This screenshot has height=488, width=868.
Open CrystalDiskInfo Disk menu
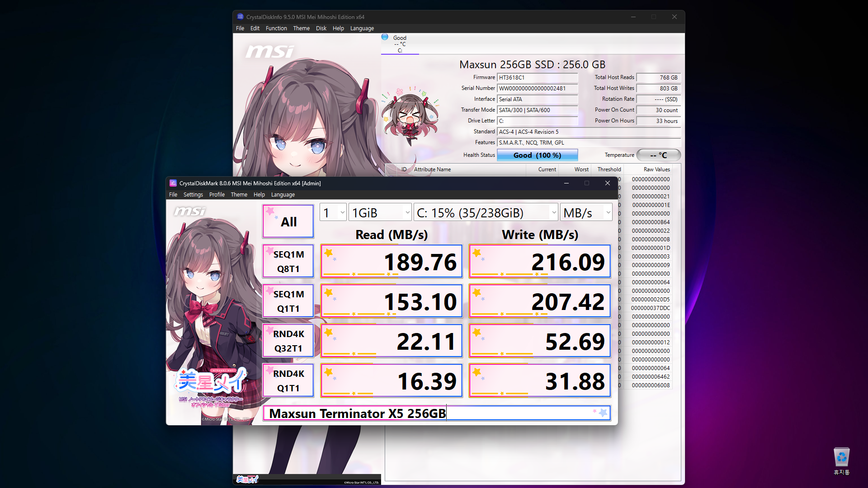pos(321,28)
